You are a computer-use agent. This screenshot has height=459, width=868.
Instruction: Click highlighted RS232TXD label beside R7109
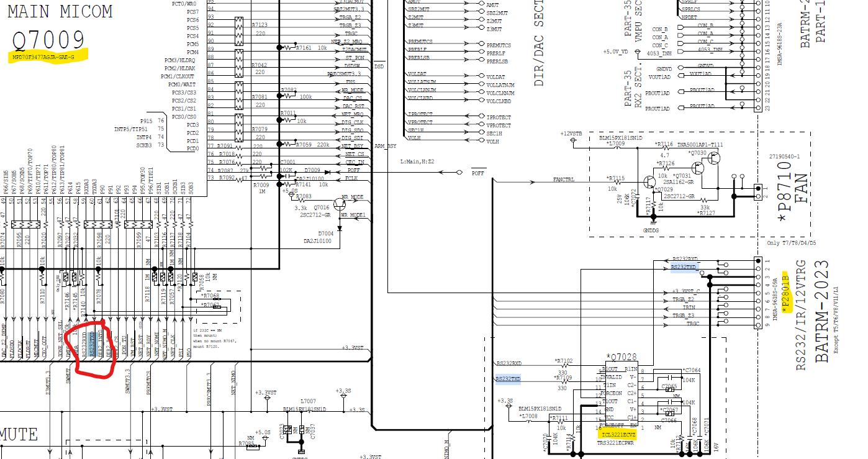[508, 379]
